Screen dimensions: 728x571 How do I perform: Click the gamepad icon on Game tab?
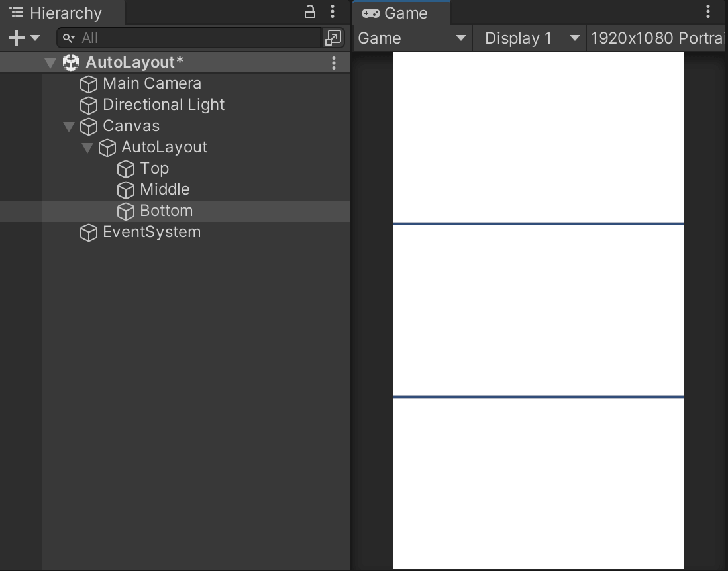coord(370,13)
